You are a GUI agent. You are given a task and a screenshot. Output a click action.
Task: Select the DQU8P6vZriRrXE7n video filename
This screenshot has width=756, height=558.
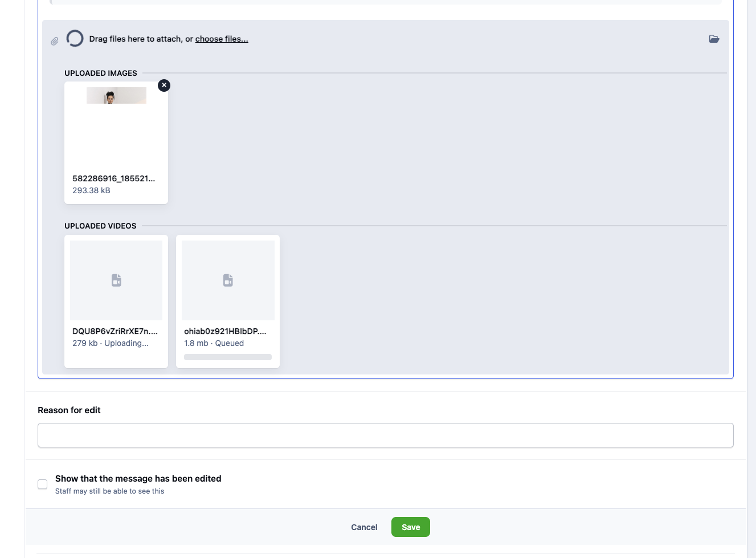[115, 331]
